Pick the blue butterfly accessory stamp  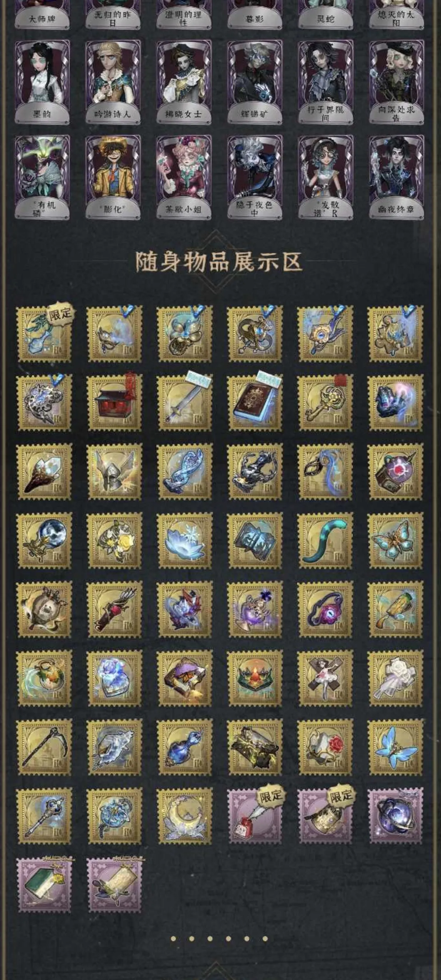pyautogui.click(x=396, y=747)
